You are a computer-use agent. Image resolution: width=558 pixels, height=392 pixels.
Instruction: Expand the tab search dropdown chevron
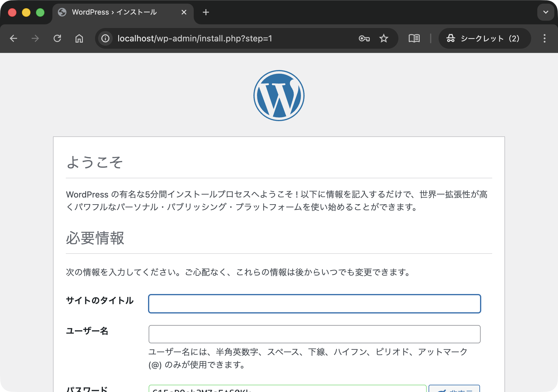pos(546,12)
